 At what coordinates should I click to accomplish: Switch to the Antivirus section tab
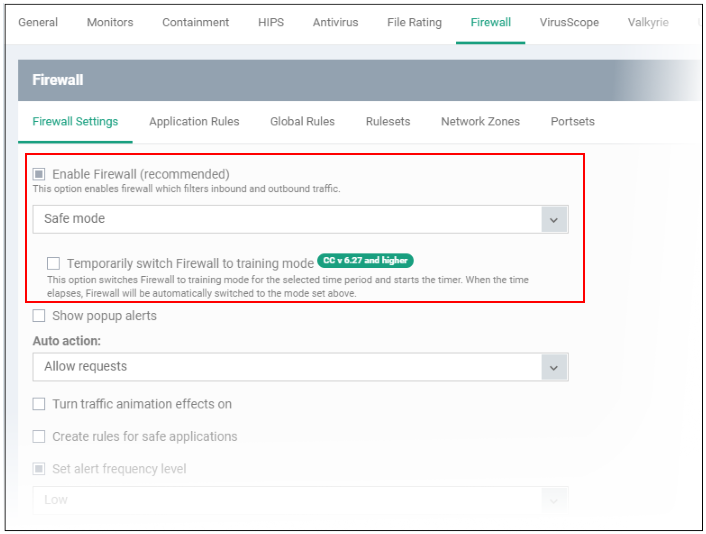(x=335, y=23)
